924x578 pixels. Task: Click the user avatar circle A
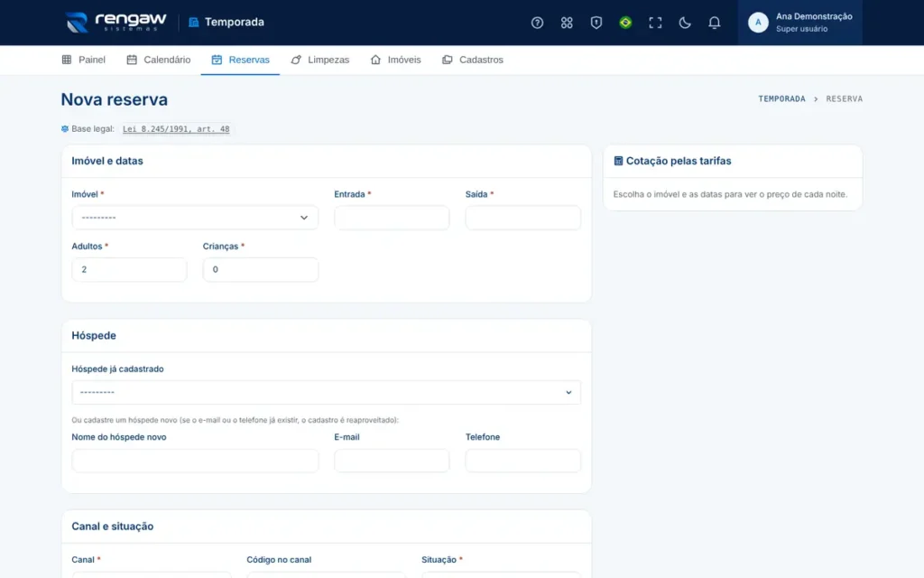[758, 23]
